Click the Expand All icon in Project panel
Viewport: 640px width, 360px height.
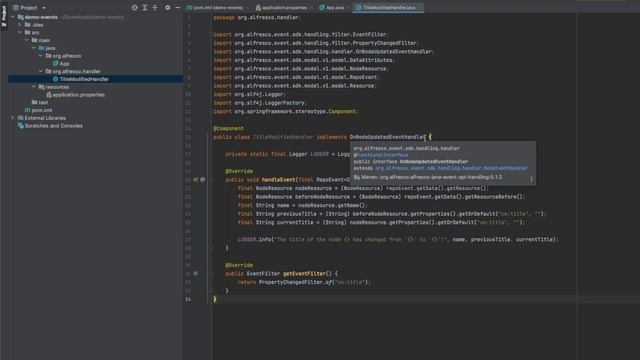pos(144,7)
